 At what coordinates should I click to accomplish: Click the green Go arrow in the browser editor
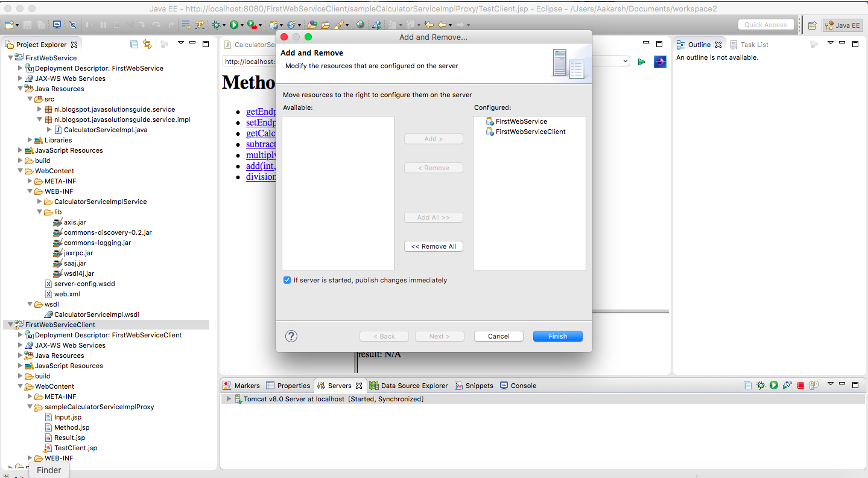pos(641,62)
